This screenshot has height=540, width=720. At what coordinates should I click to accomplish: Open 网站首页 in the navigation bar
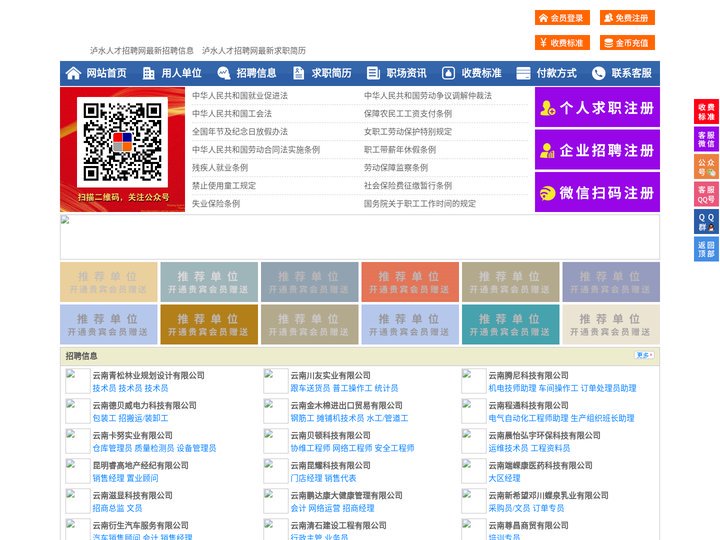[x=106, y=73]
